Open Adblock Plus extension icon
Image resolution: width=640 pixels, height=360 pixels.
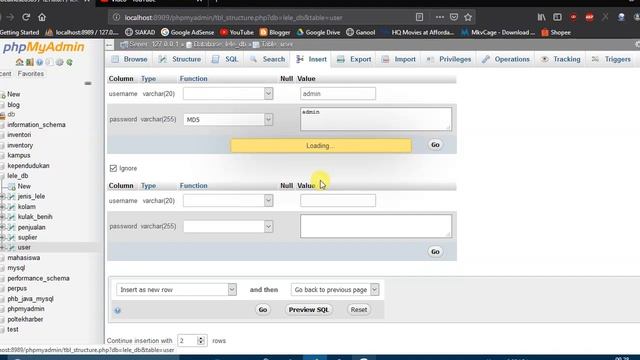(x=589, y=17)
